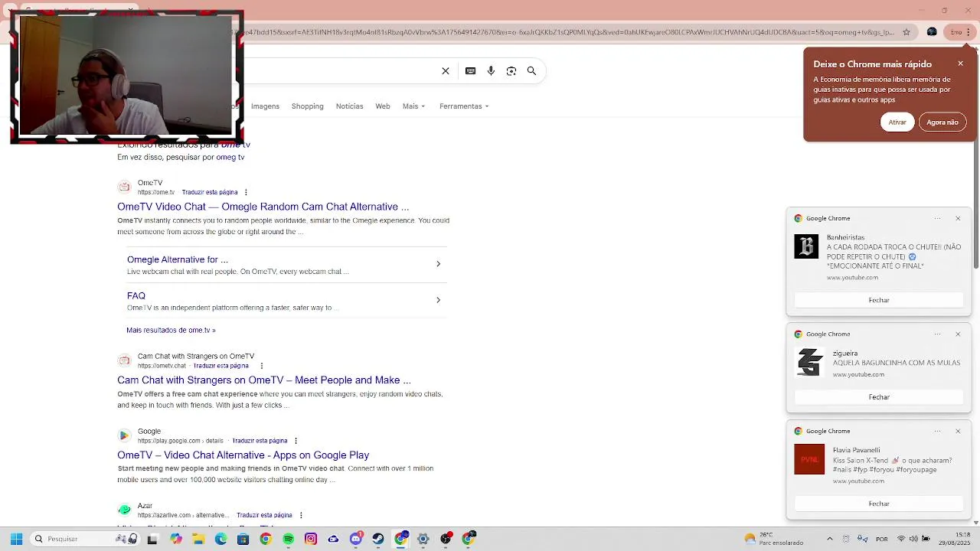Open the on-screen keyboard input tool
The width and height of the screenshot is (980, 551).
471,71
